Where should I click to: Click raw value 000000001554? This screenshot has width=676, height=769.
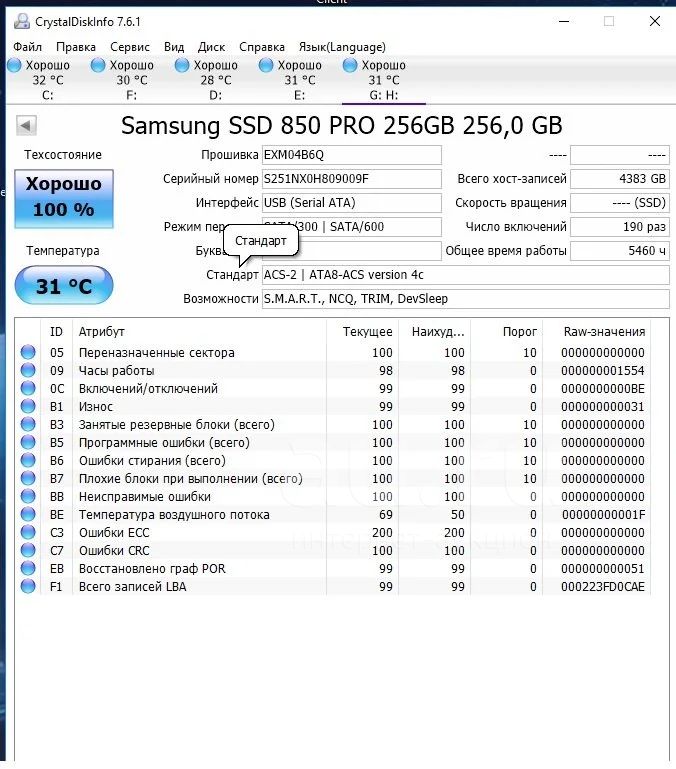(603, 371)
